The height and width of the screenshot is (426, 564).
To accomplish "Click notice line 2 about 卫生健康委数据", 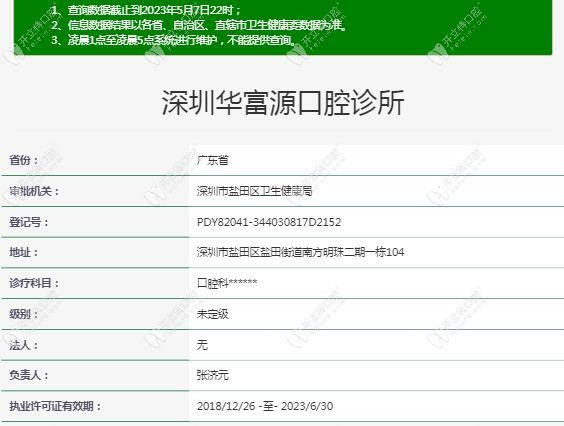I will point(199,25).
